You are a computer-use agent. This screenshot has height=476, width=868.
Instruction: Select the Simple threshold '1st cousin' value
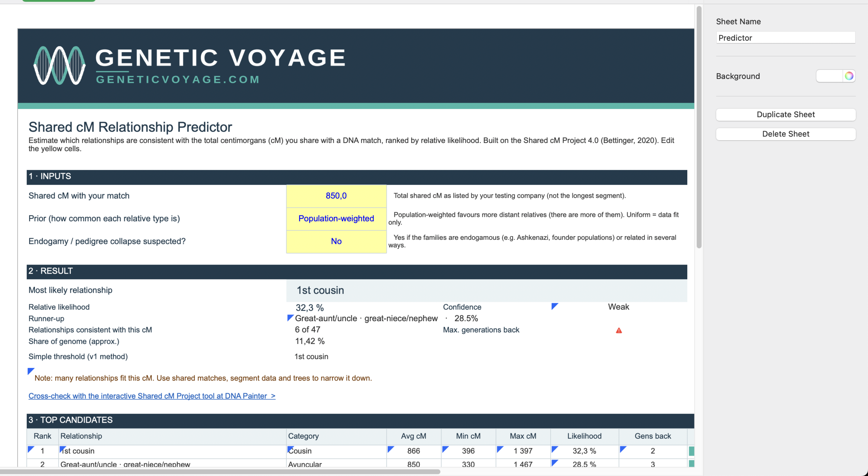click(311, 356)
